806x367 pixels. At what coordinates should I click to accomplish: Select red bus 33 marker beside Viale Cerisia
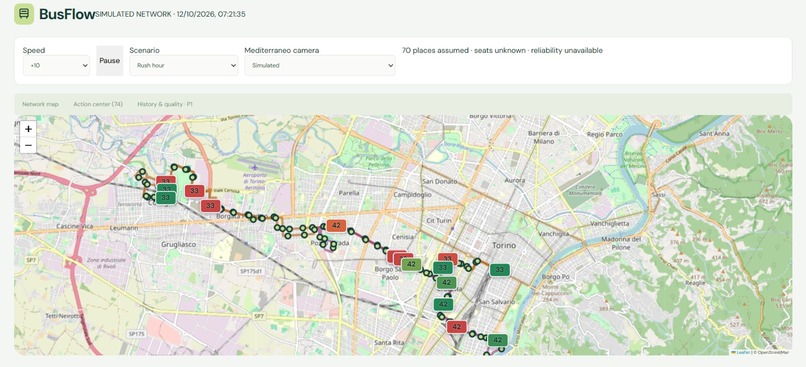click(194, 191)
